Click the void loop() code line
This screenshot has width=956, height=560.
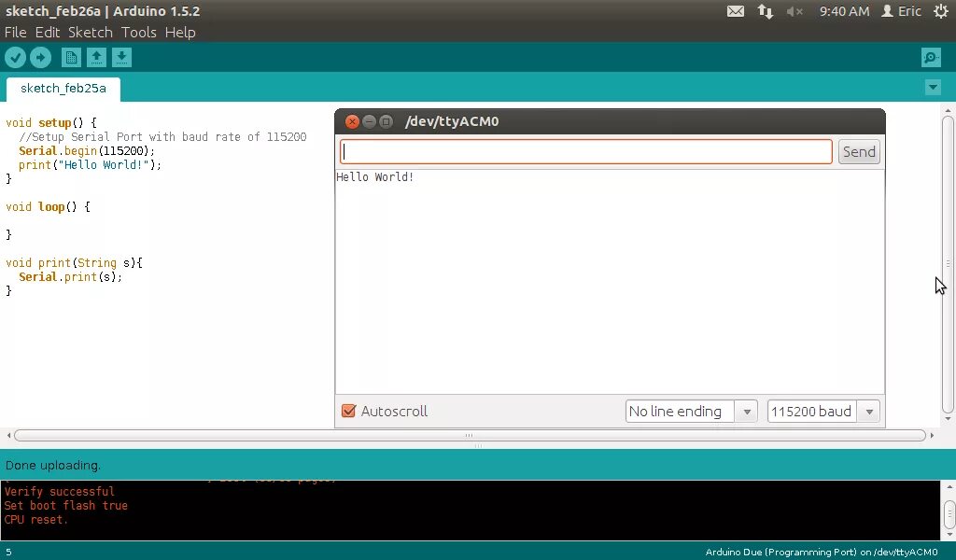pyautogui.click(x=48, y=206)
